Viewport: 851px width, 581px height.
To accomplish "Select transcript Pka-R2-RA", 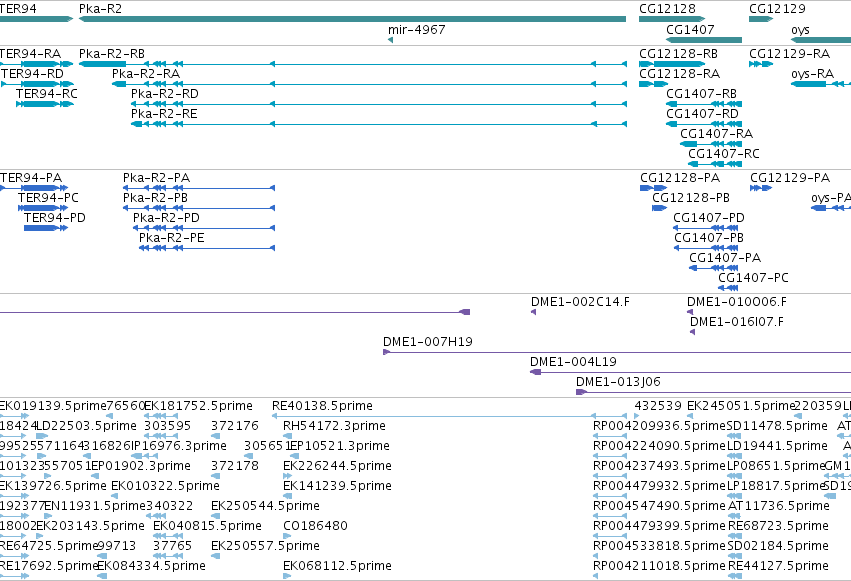I will (369, 84).
